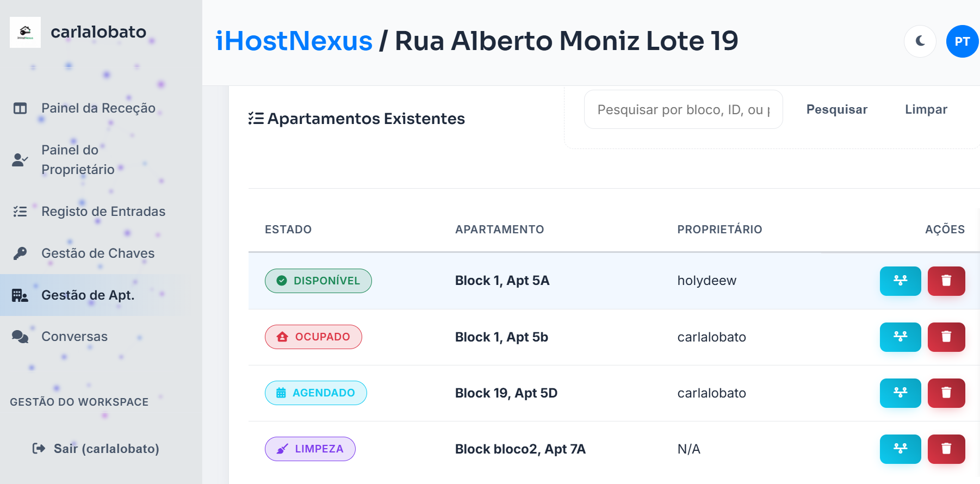
Task: Click the search input field for apartments
Action: point(683,109)
